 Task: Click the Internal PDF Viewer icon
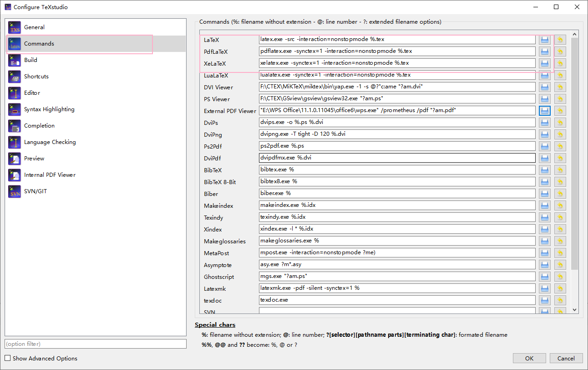click(15, 175)
